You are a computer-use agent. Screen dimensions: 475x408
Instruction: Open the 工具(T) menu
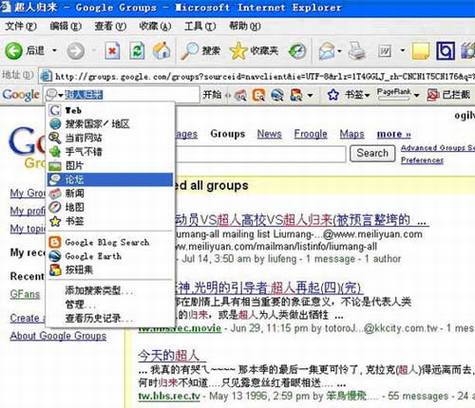[x=200, y=26]
